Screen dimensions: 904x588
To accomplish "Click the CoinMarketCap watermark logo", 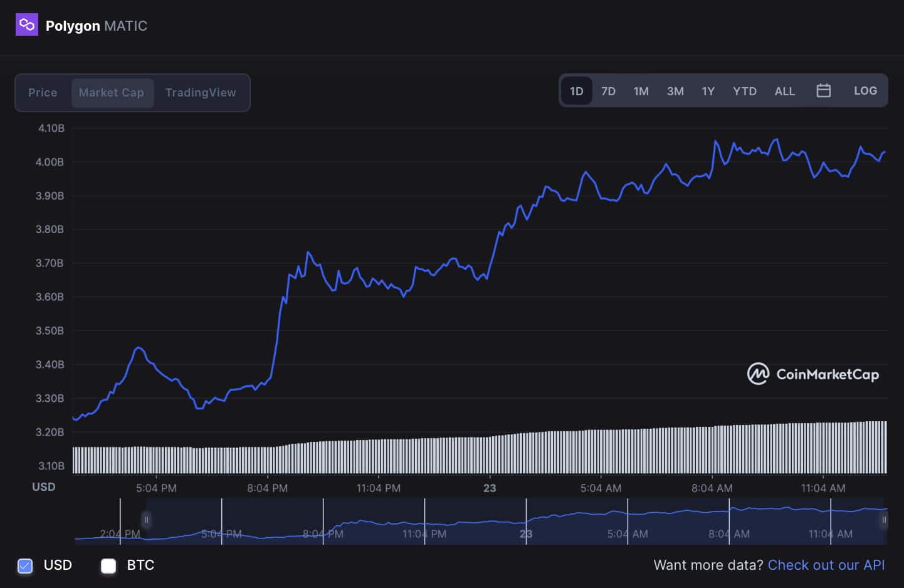I will pyautogui.click(x=757, y=374).
